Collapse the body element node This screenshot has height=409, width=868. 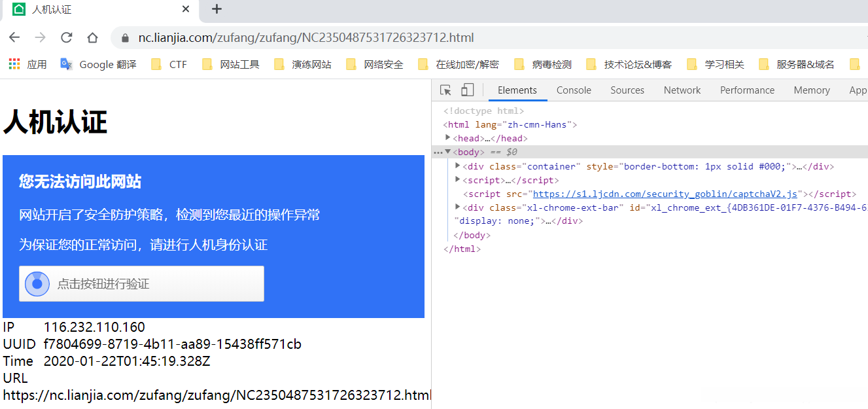coord(449,152)
